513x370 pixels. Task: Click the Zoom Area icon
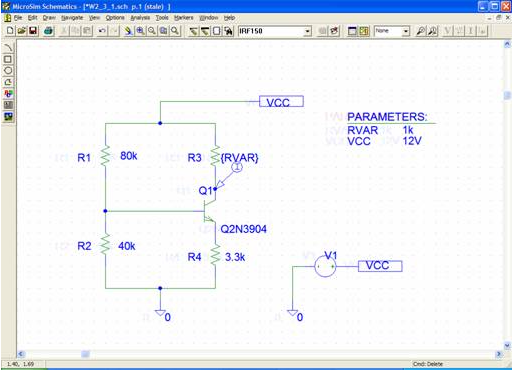click(x=163, y=31)
